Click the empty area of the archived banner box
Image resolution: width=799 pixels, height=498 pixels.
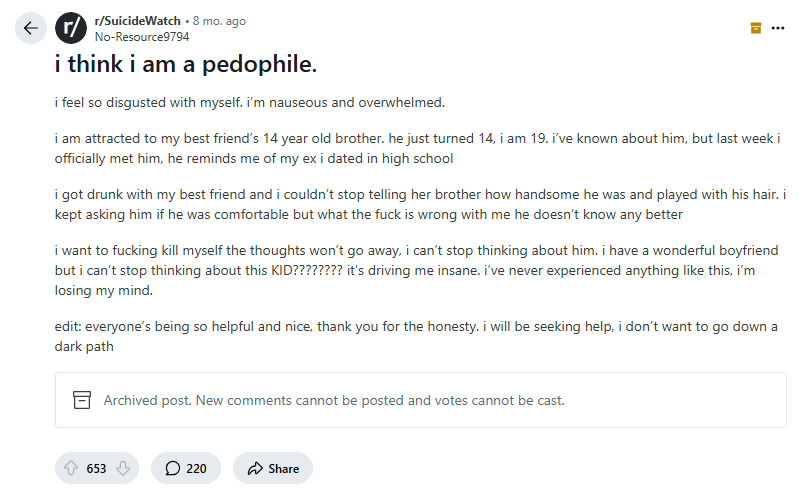pos(680,400)
